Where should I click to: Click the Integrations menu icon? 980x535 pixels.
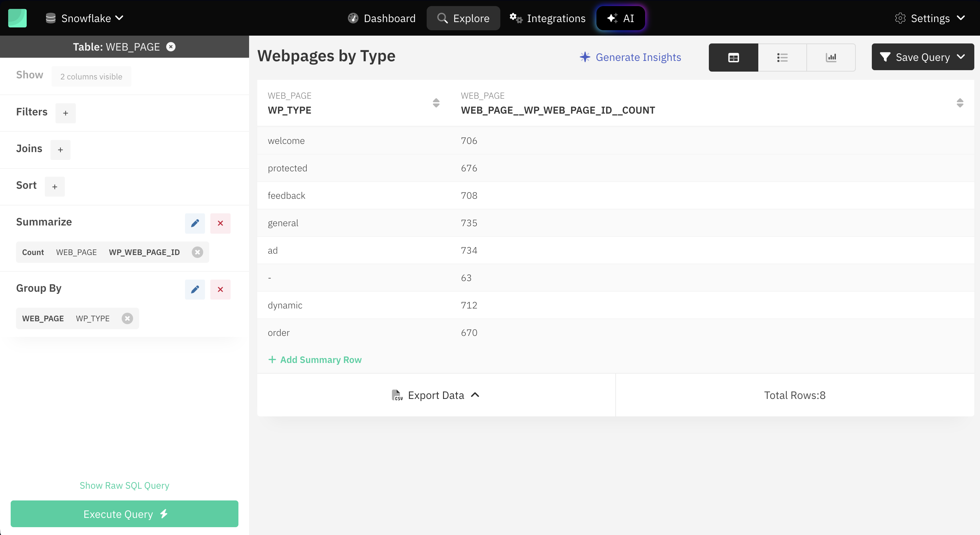[x=516, y=18]
